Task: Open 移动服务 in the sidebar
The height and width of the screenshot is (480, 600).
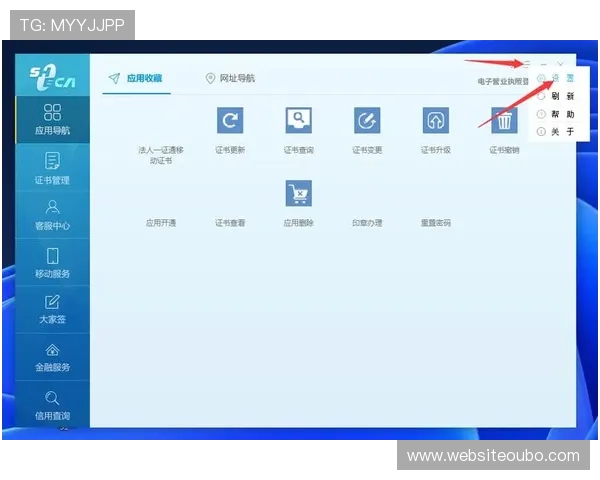Action: tap(52, 263)
